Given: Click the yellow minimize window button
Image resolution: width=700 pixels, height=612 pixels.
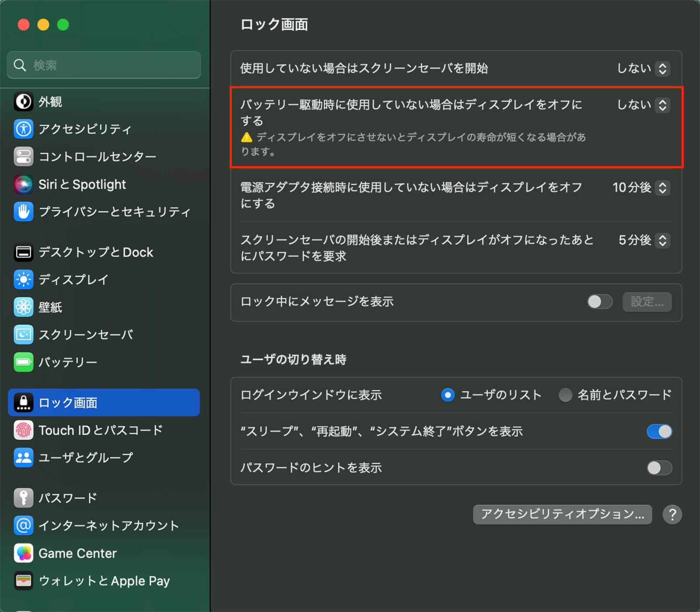Looking at the screenshot, I should click(43, 24).
